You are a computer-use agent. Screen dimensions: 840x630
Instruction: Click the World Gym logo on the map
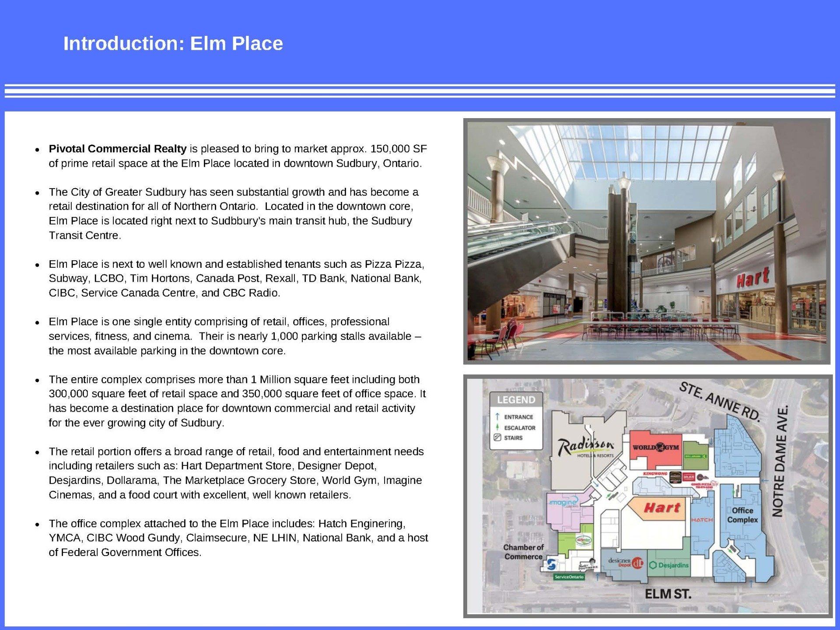tap(656, 447)
